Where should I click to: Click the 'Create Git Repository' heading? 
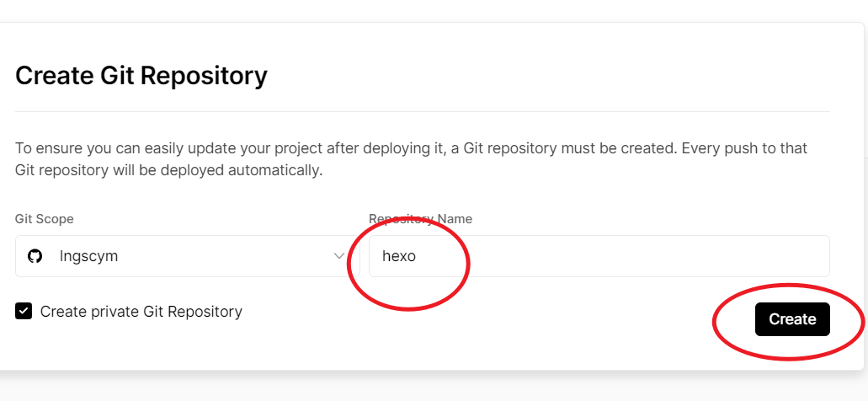pos(141,76)
